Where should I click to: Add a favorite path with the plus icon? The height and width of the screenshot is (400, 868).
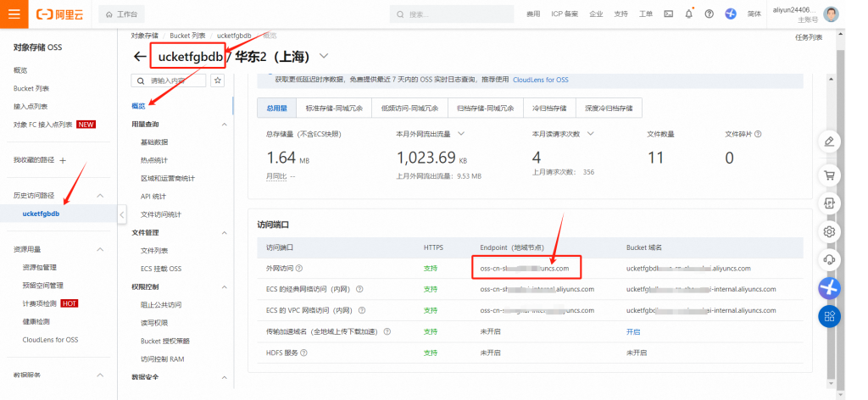(63, 160)
